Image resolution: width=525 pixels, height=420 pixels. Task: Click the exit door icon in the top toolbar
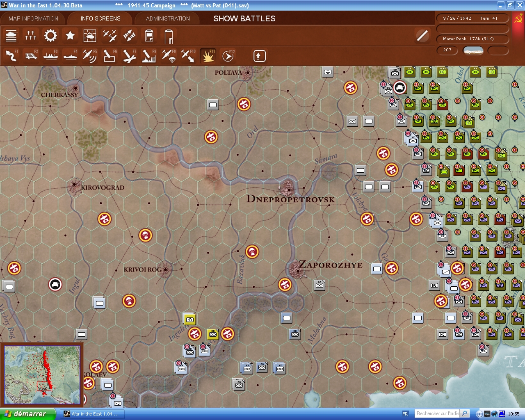(169, 36)
